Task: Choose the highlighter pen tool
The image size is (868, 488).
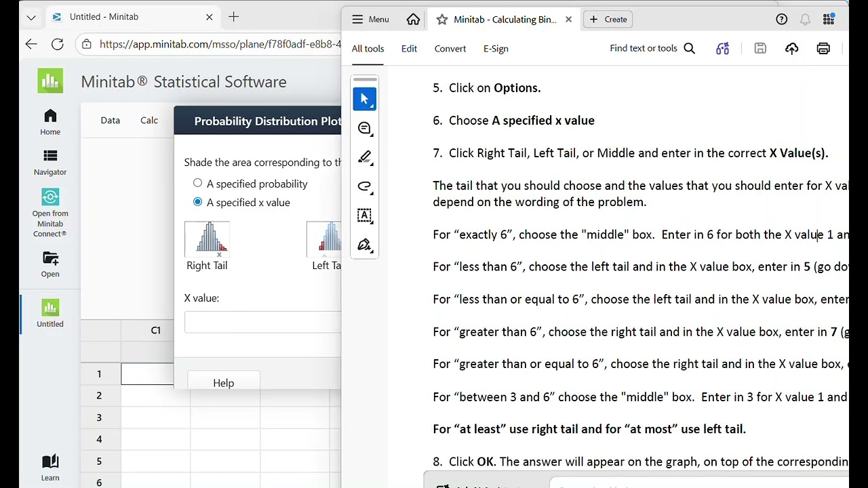Action: coord(364,157)
